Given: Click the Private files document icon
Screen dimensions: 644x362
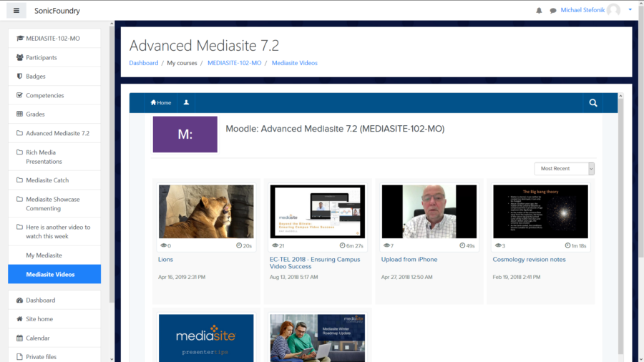Looking at the screenshot, I should (x=19, y=357).
